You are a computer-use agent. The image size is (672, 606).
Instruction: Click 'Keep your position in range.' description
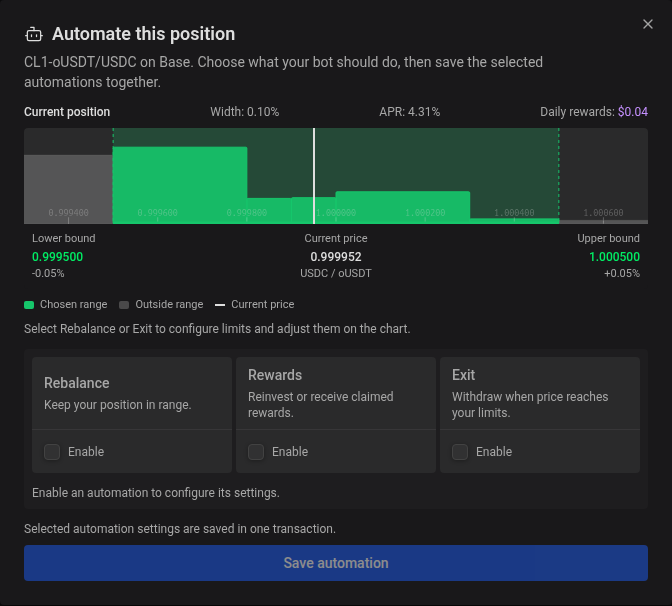117,405
